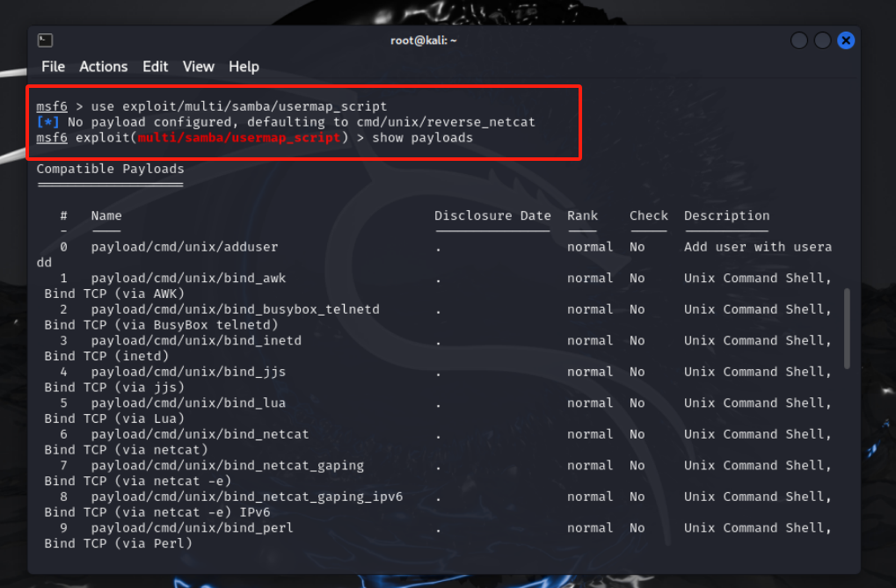Viewport: 896px width, 588px height.
Task: Click the terminal icon in the title bar
Action: tap(45, 40)
